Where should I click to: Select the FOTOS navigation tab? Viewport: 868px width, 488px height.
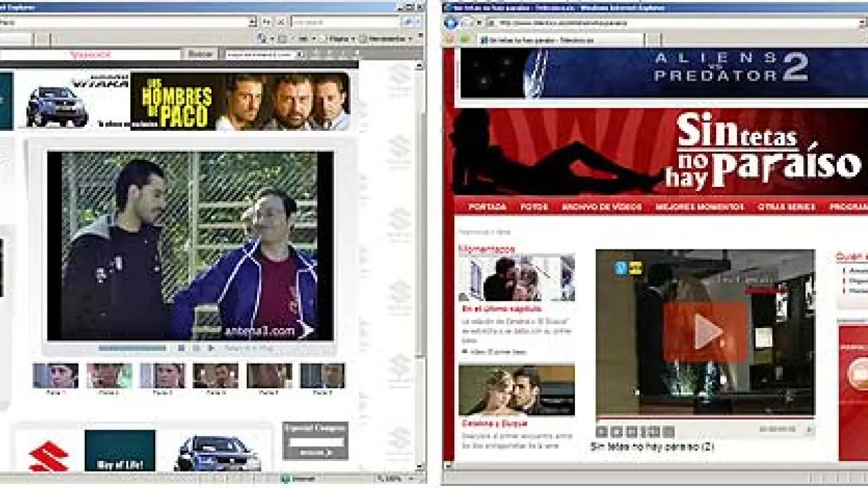534,207
